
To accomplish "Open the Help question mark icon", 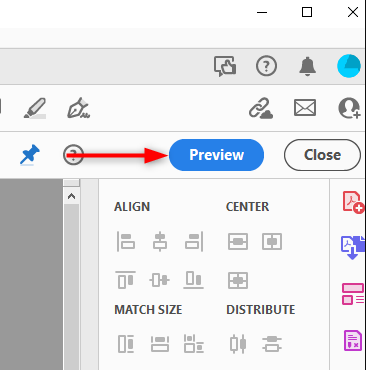I will (x=266, y=66).
